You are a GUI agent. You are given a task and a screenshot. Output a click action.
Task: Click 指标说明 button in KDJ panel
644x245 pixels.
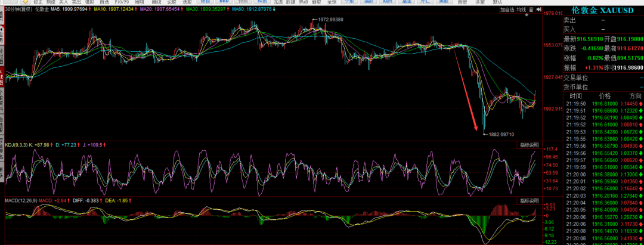click(528, 145)
